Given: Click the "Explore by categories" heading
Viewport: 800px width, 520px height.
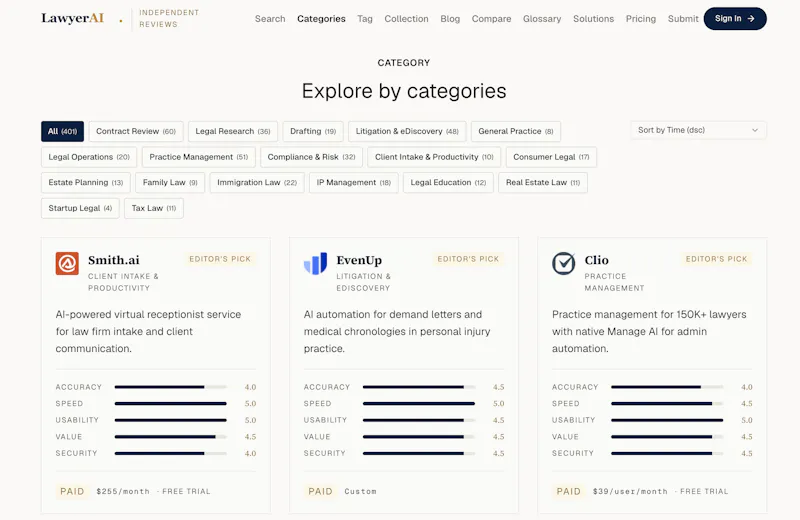Looking at the screenshot, I should [404, 91].
